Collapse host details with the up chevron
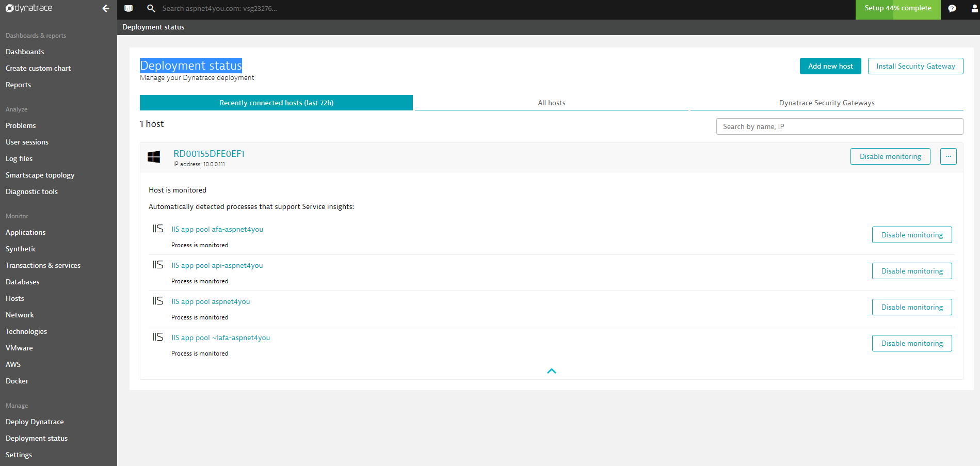The height and width of the screenshot is (466, 980). pyautogui.click(x=552, y=371)
